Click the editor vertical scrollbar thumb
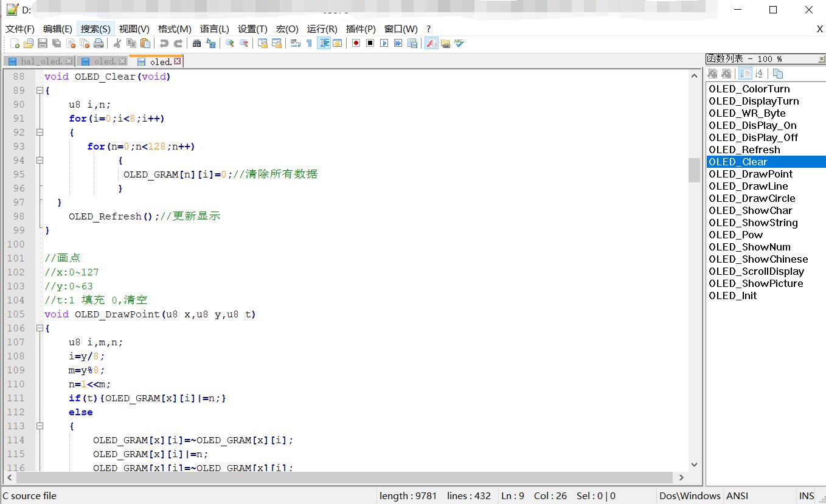 694,170
